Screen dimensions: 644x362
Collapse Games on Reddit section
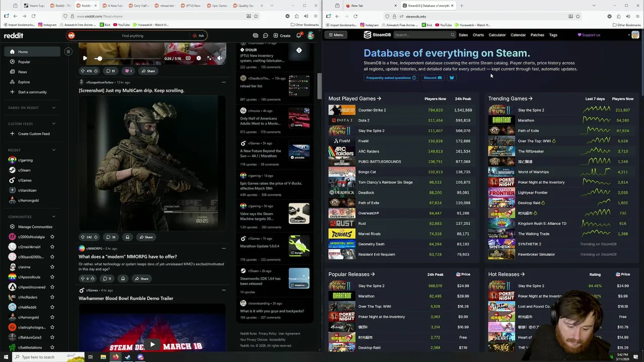54,108
